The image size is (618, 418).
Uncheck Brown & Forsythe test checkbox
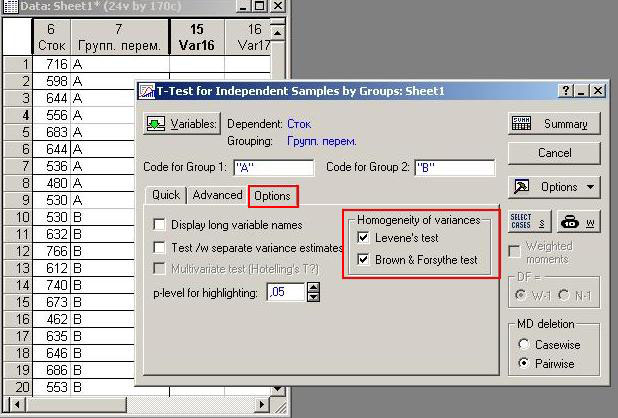tap(363, 260)
